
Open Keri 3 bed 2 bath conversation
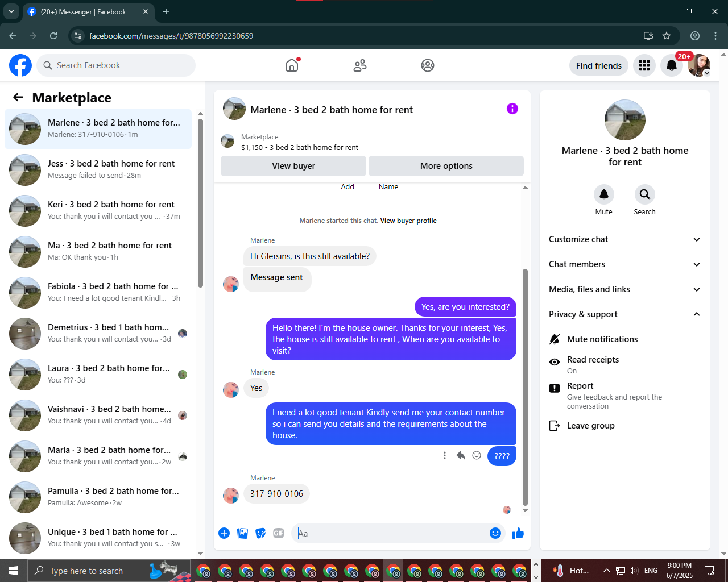98,210
